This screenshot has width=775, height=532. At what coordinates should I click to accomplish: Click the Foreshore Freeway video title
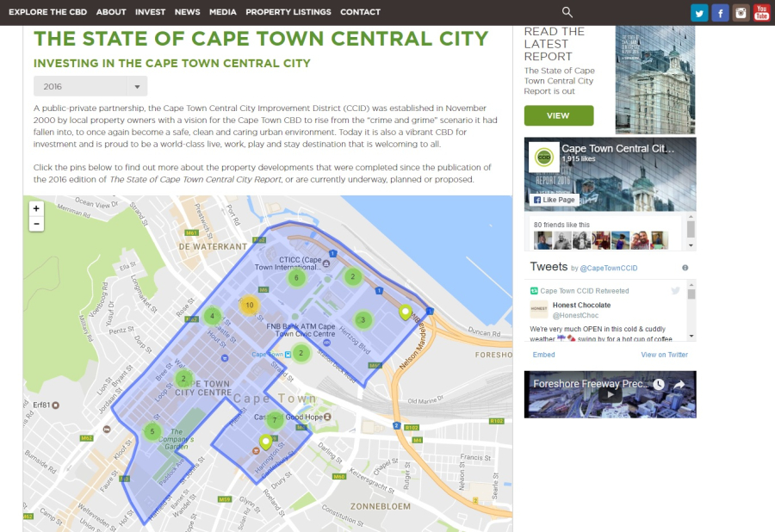pos(591,384)
